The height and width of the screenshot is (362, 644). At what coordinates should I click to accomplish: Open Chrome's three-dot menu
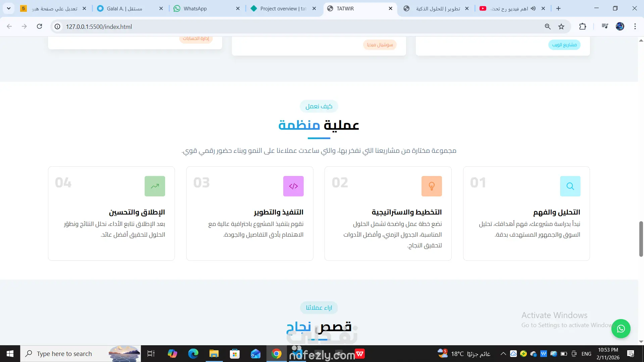(635, 26)
